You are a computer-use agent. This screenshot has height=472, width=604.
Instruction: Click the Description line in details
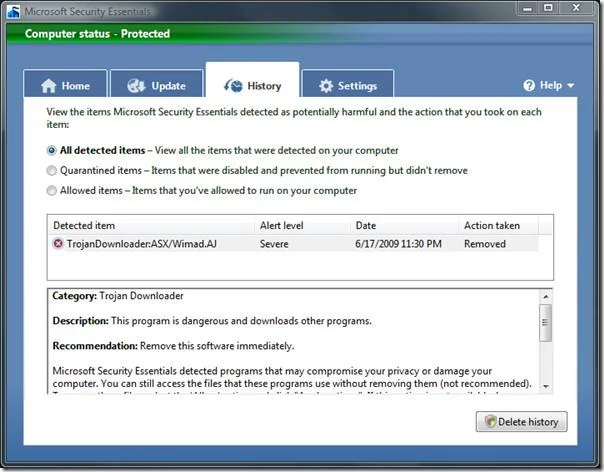pyautogui.click(x=212, y=321)
